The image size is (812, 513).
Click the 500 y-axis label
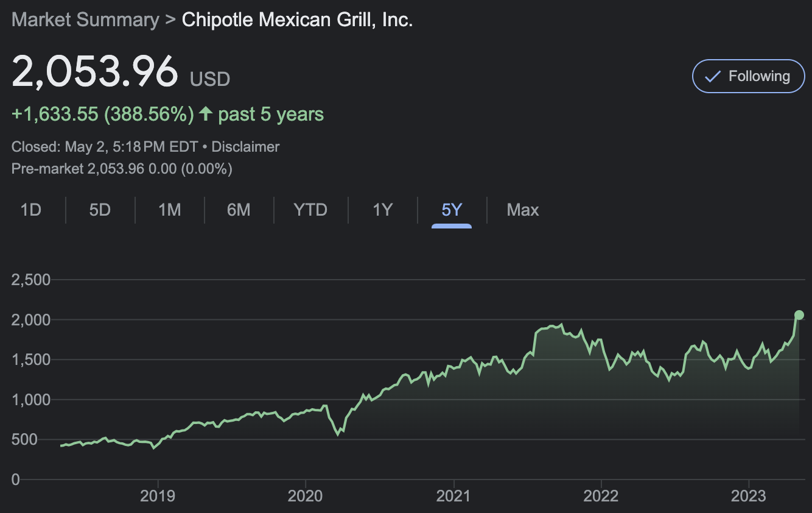24,439
